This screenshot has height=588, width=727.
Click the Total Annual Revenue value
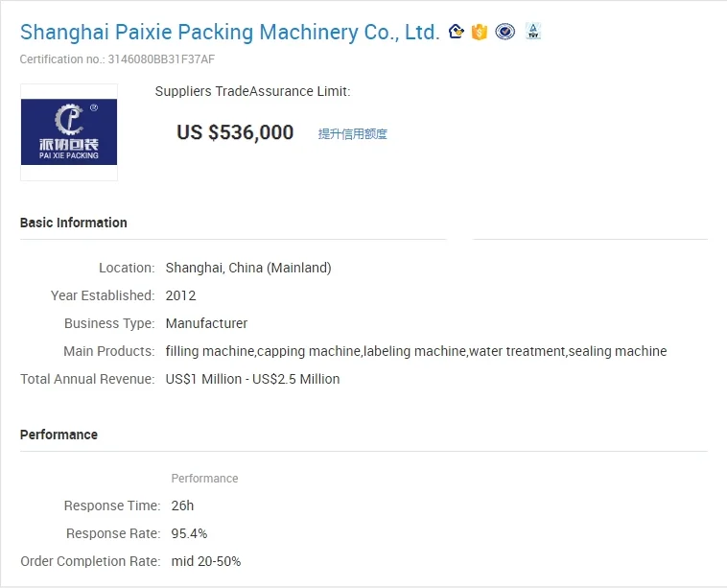click(x=252, y=379)
